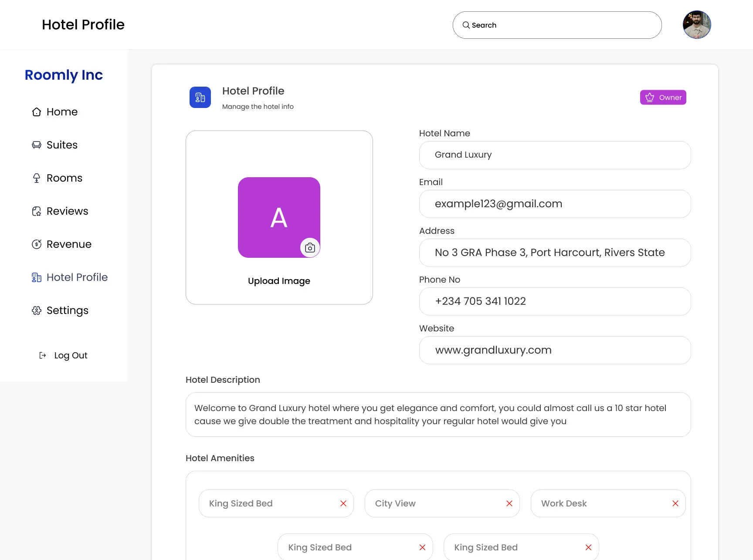Click the 'Manage the hotel info' subtitle
The width and height of the screenshot is (753, 560).
[x=258, y=107]
